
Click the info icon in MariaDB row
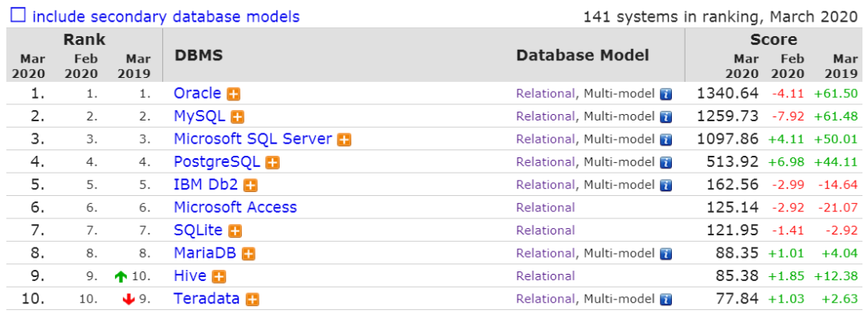pyautogui.click(x=666, y=255)
